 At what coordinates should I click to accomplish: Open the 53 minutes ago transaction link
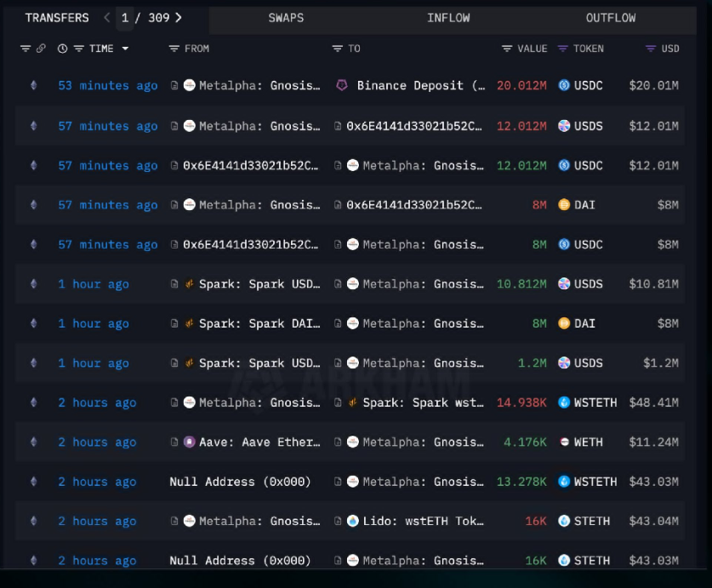tap(108, 85)
